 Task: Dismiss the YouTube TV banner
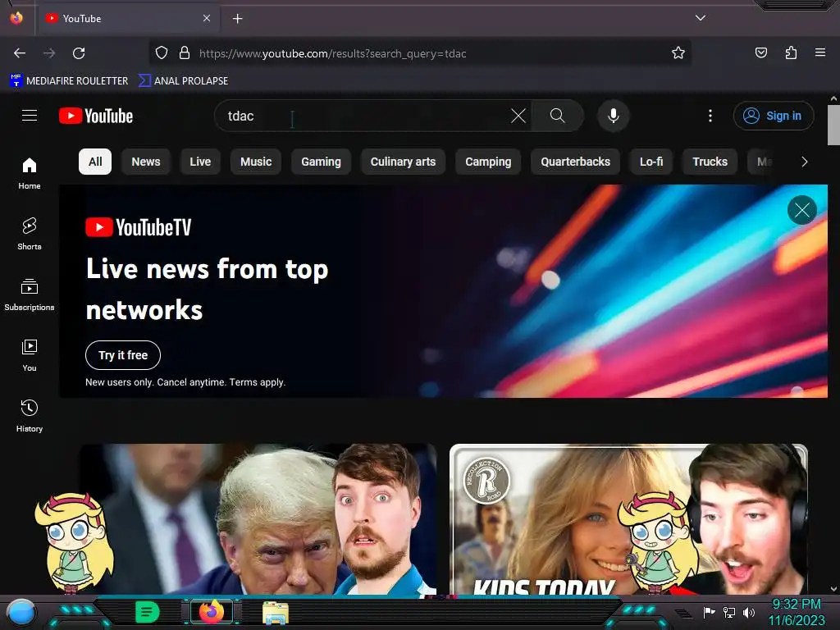point(802,210)
